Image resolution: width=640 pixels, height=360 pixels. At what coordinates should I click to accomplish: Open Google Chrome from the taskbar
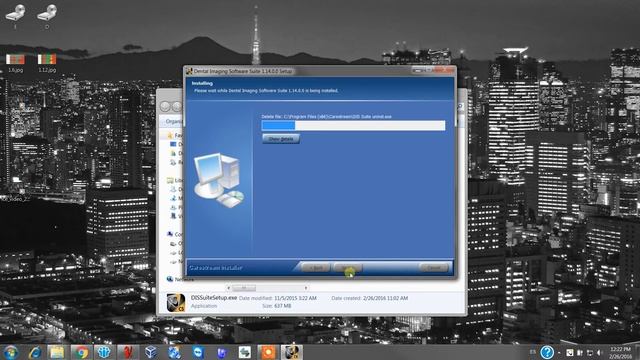[x=81, y=352]
